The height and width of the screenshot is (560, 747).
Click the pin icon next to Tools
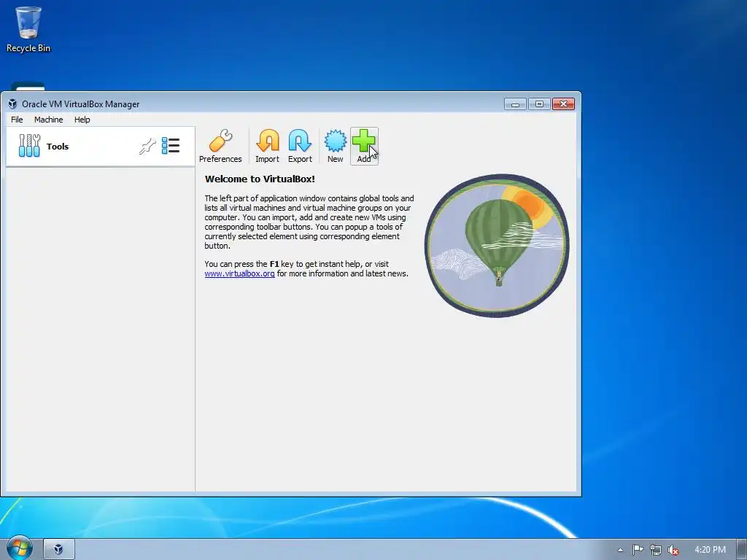[147, 146]
